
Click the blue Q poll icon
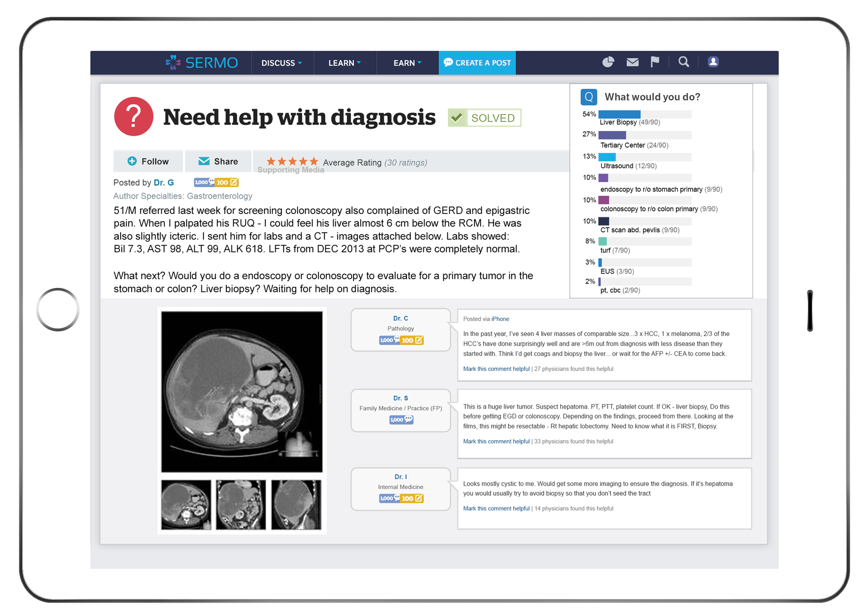(x=589, y=97)
